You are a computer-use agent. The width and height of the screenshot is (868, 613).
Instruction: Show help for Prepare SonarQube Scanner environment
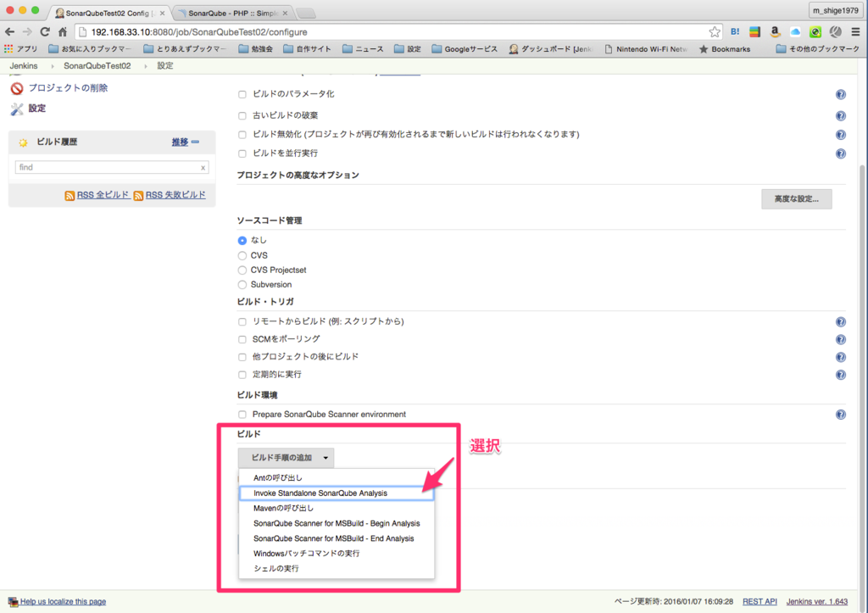(840, 415)
